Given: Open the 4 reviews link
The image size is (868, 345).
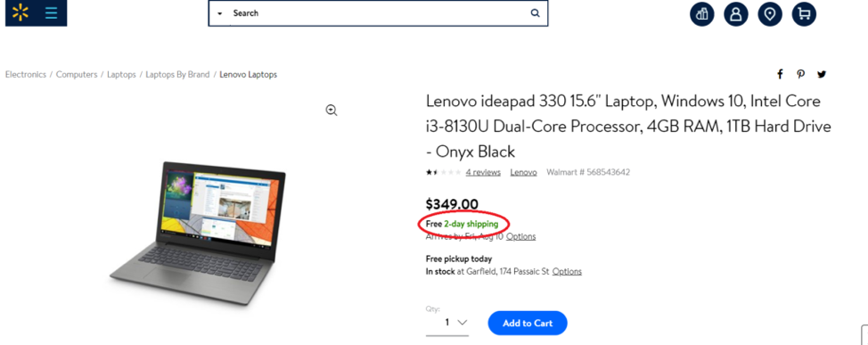Looking at the screenshot, I should pyautogui.click(x=483, y=172).
